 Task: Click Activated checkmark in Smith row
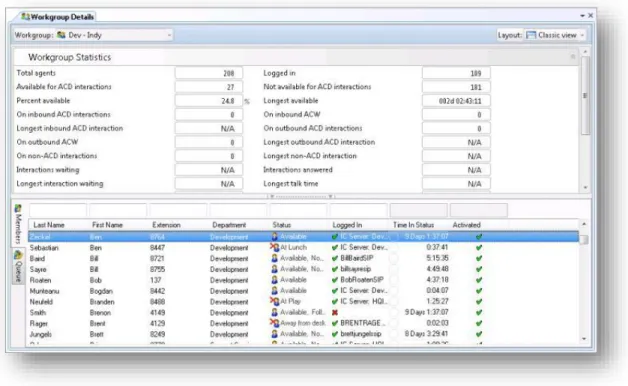(x=479, y=312)
